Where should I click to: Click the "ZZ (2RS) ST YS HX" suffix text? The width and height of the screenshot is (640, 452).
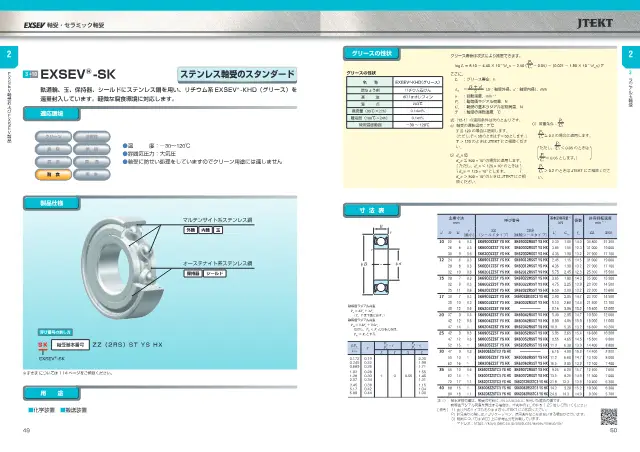click(x=127, y=345)
